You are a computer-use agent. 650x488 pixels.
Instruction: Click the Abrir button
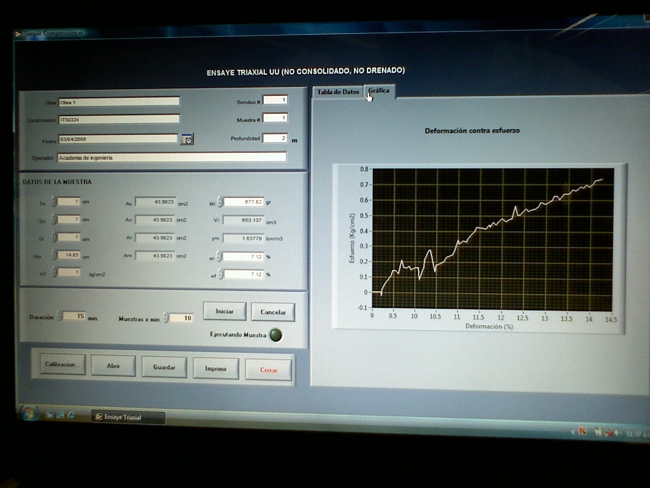(113, 367)
